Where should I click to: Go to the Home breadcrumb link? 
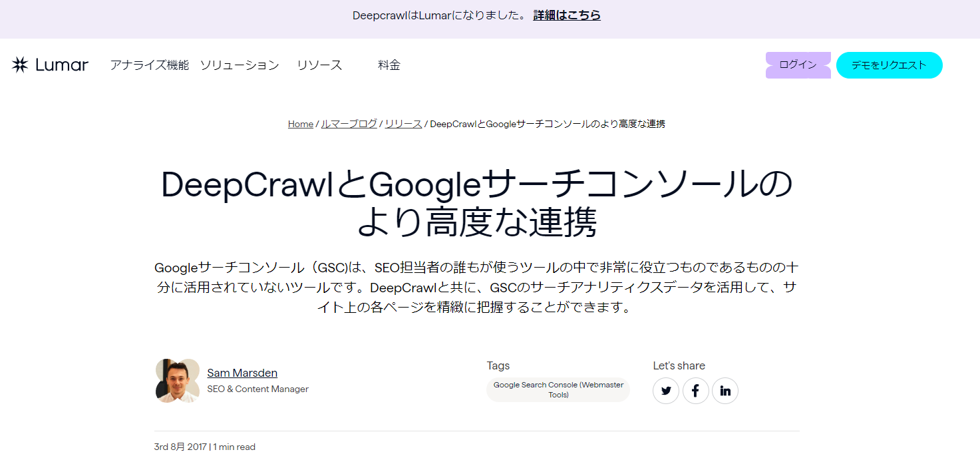[x=299, y=124]
